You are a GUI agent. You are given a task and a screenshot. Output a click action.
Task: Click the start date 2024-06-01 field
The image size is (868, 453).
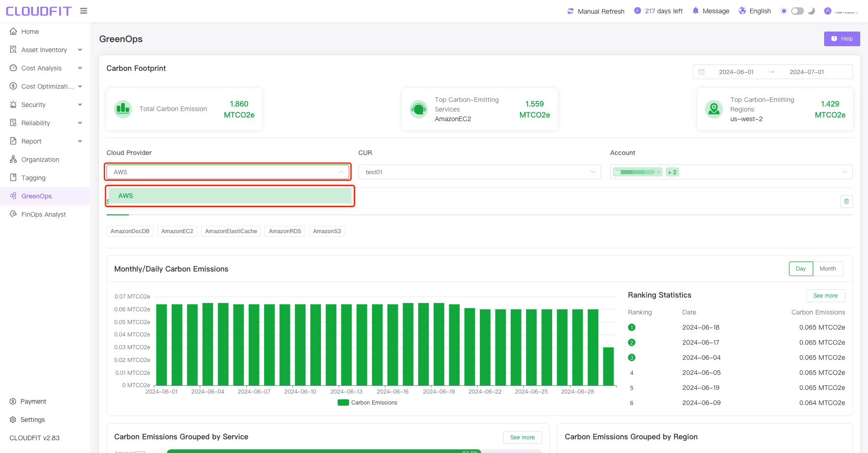[x=736, y=72]
